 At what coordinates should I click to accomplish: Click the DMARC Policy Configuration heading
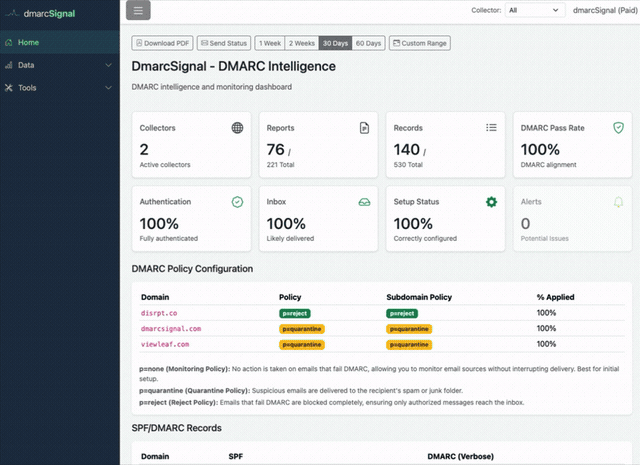click(x=192, y=269)
